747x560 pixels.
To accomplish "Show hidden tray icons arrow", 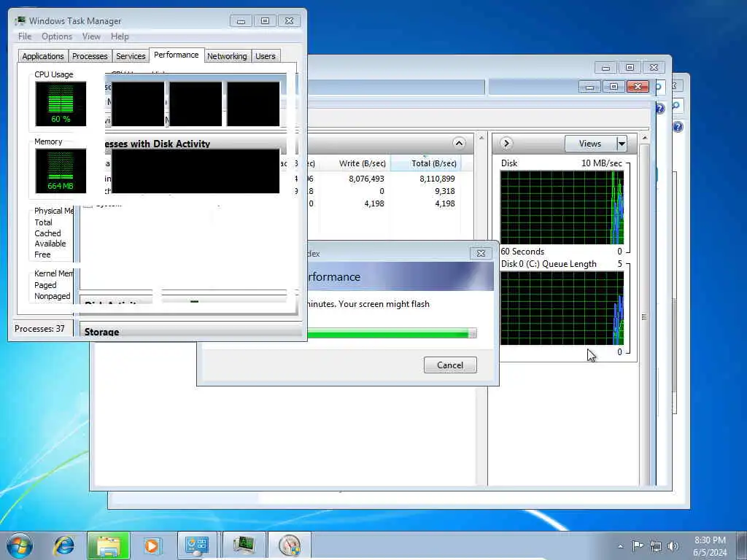I will 620,546.
